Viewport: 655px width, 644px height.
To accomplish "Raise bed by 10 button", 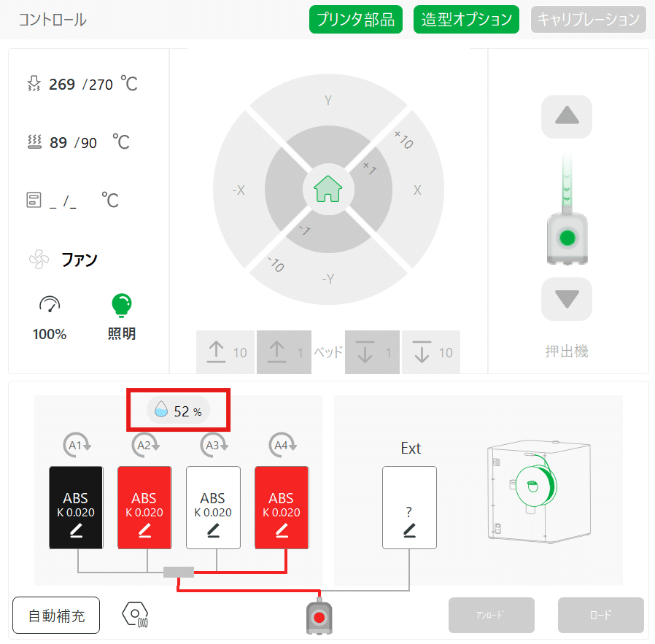I will [x=225, y=352].
